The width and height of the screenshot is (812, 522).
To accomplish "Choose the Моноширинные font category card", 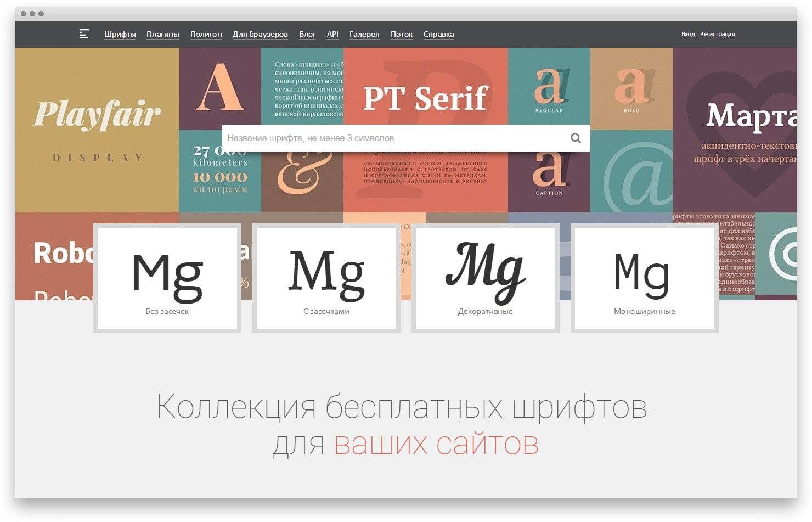I will [645, 278].
